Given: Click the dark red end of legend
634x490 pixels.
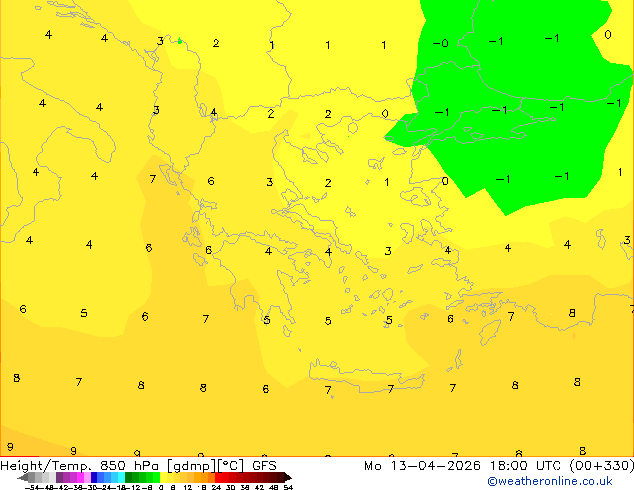Looking at the screenshot, I should pos(282,477).
